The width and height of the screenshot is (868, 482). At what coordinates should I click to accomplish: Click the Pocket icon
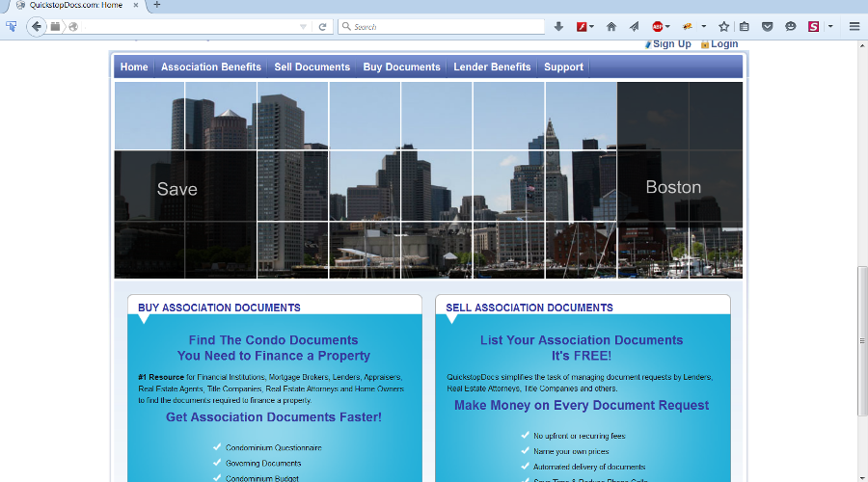[768, 27]
